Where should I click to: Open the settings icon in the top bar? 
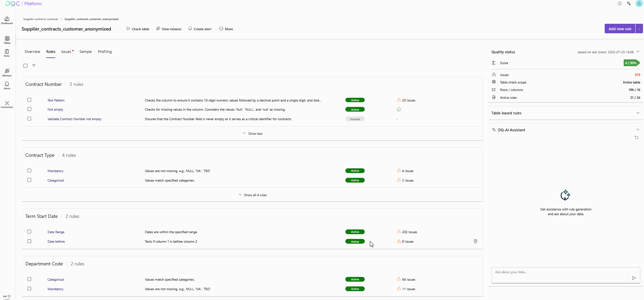pyautogui.click(x=629, y=3)
